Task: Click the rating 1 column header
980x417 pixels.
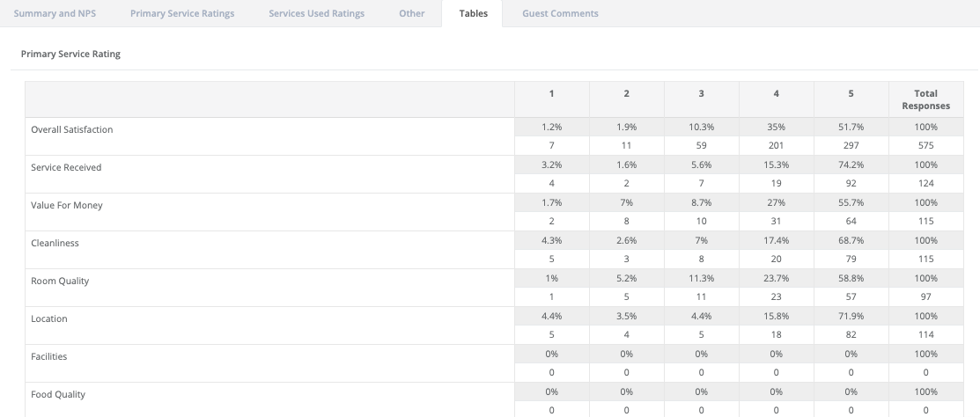Action: 551,93
